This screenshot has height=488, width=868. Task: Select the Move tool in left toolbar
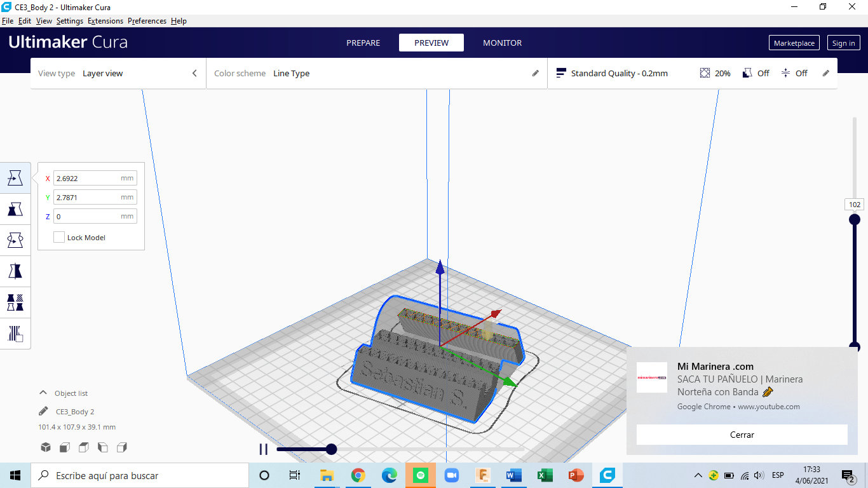tap(15, 178)
